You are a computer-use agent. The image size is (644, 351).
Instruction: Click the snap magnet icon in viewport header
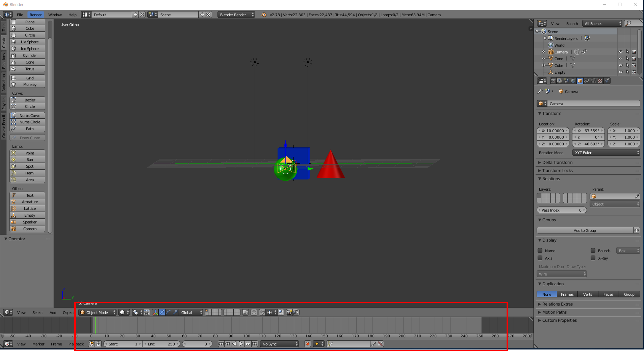pos(262,312)
